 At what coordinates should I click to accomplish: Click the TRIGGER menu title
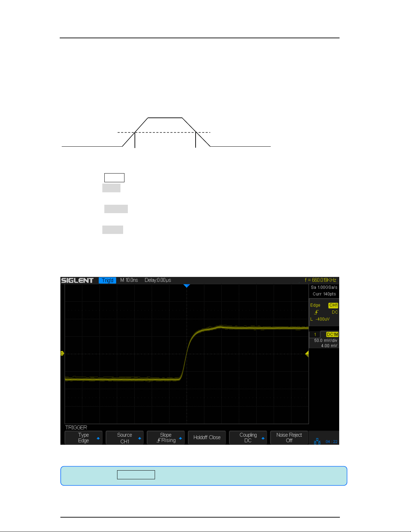(76, 428)
